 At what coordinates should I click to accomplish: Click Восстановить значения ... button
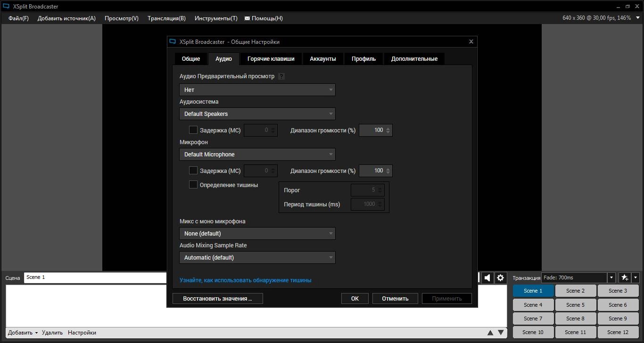pyautogui.click(x=217, y=298)
